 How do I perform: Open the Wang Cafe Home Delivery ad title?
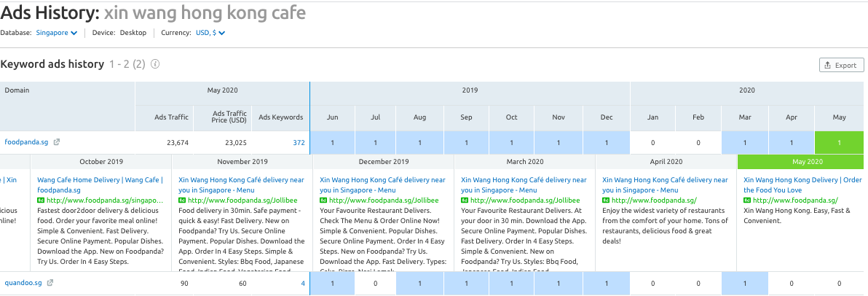pos(100,185)
